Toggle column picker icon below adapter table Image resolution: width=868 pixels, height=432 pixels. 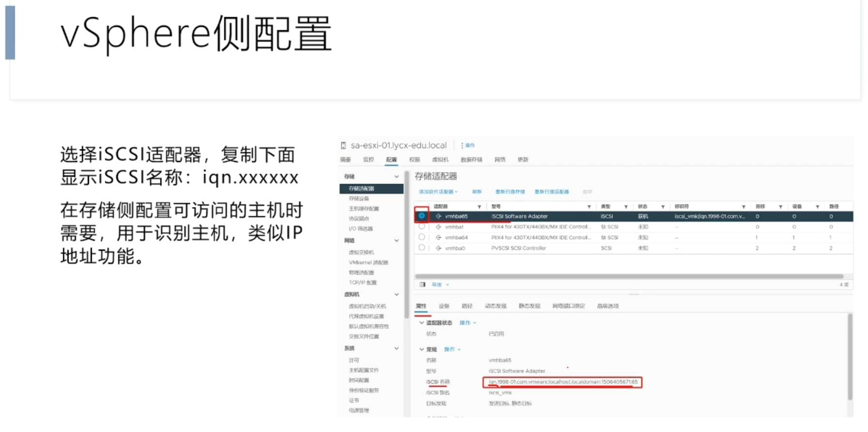coord(423,285)
